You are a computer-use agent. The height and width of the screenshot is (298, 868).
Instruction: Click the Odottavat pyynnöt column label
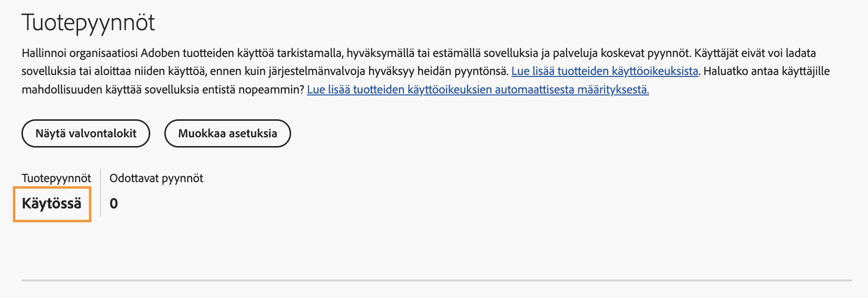click(157, 178)
